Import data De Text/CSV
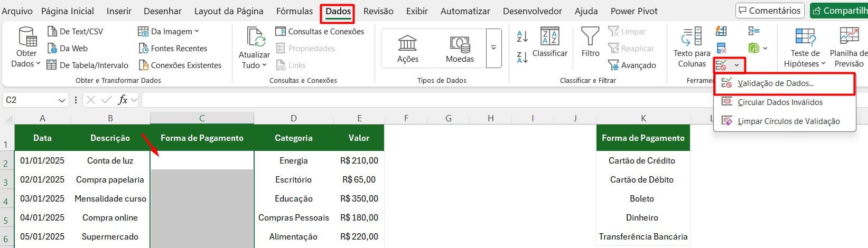 [x=76, y=32]
